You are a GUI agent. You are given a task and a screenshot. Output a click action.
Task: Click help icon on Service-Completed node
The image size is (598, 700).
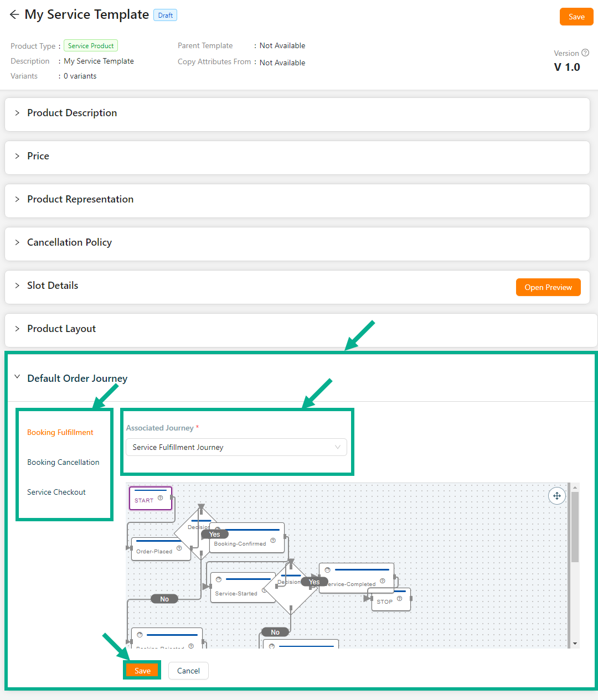point(383,581)
